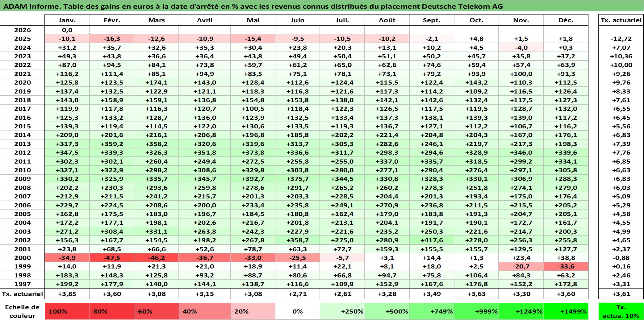Click the +1499% bright green swatch

tap(566, 311)
